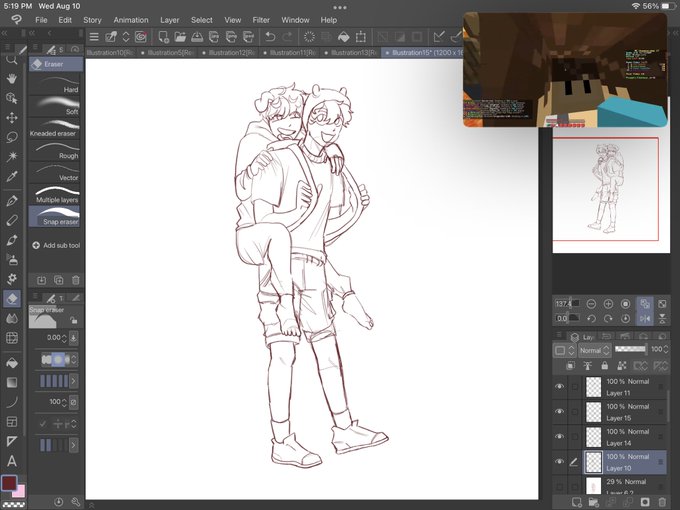Hide Layer 10 with its eye icon
Screen dimensions: 680x510
tap(559, 461)
